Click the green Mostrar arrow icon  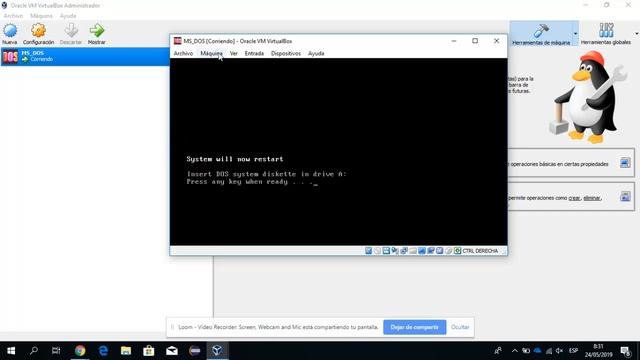click(97, 31)
